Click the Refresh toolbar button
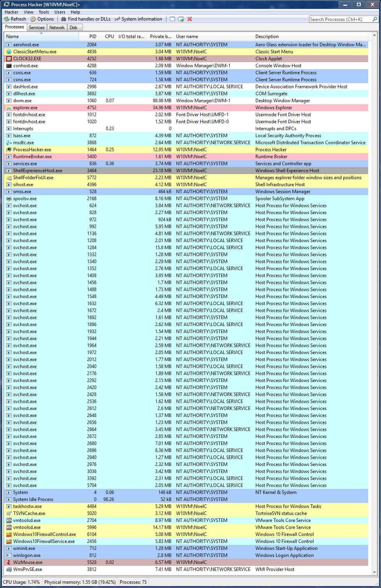The height and width of the screenshot is (588, 381). tap(15, 19)
